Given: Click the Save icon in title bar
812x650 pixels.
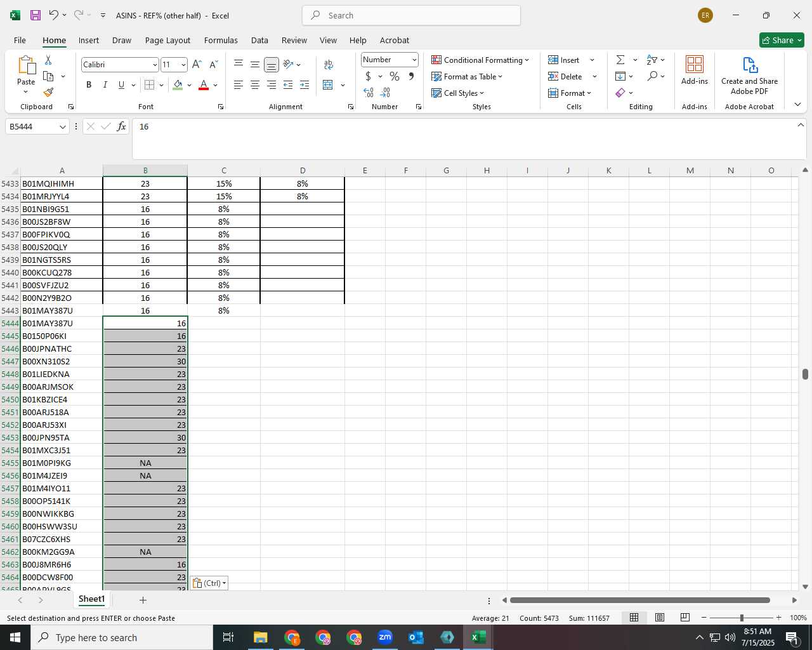Looking at the screenshot, I should (36, 15).
